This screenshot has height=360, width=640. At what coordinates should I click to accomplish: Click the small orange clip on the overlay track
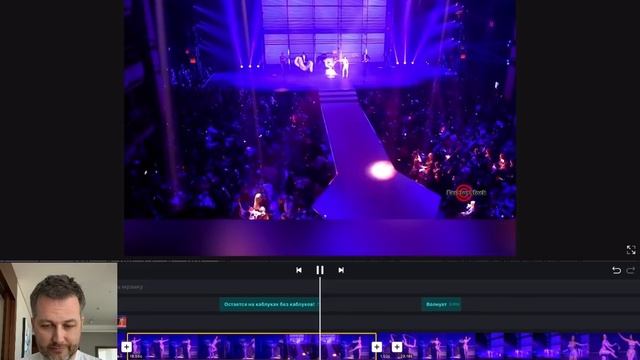coord(122,322)
